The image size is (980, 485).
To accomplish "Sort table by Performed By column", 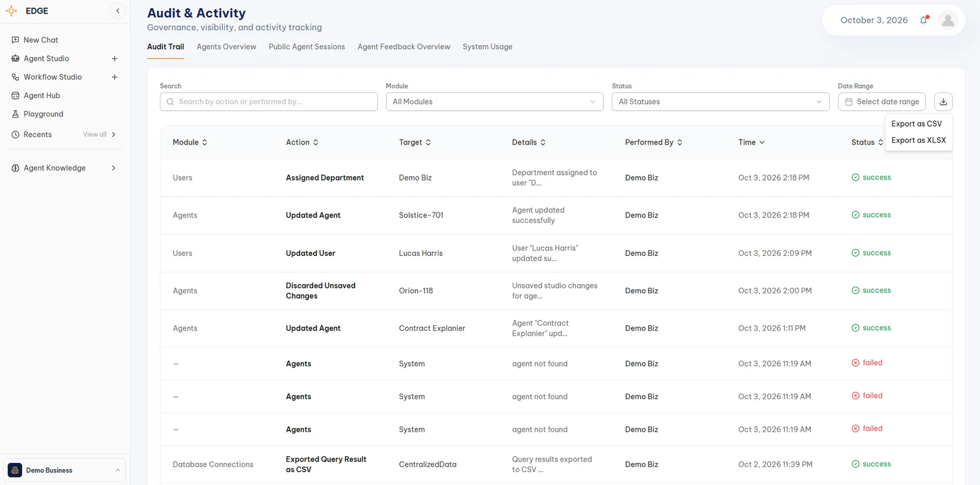I will (x=654, y=142).
